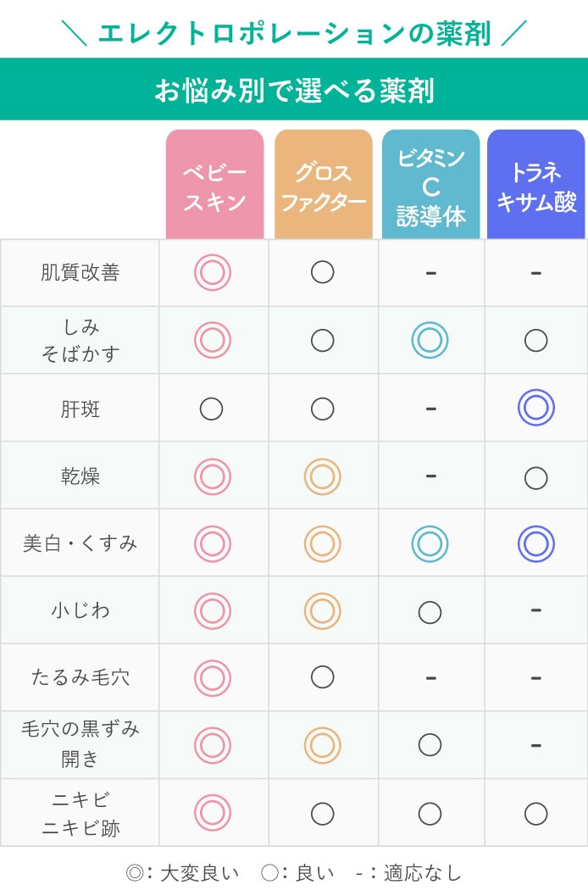This screenshot has height=896, width=588.
Task: Click single circle under ベビースキン in 肝斑 row
Action: tap(211, 409)
